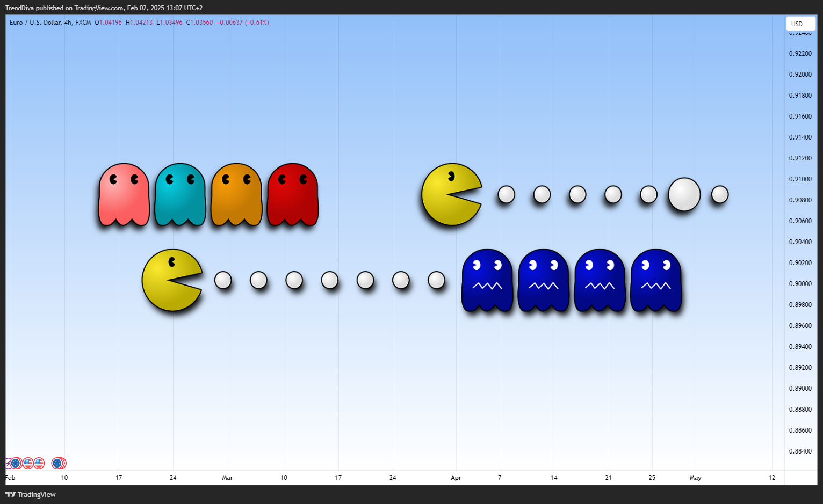
Task: Click the pellet directly in front of upper Pac-Man
Action: pos(507,194)
